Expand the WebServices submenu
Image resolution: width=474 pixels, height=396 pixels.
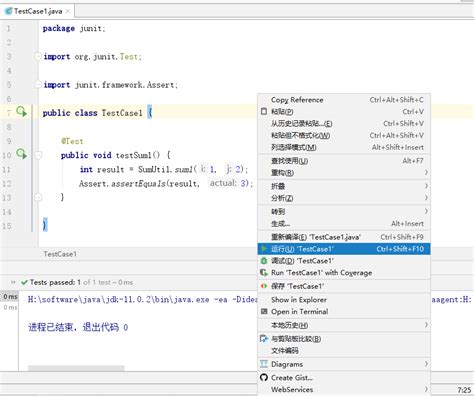(426, 389)
